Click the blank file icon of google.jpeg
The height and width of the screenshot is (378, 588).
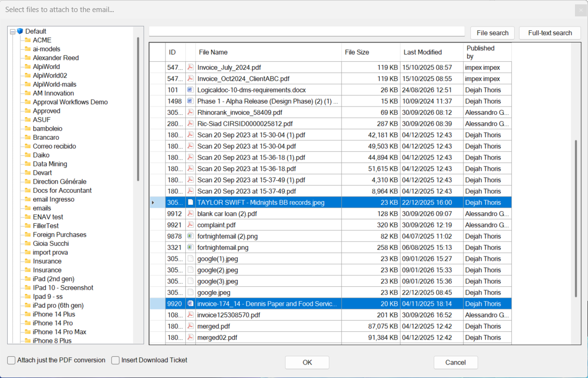pos(190,292)
